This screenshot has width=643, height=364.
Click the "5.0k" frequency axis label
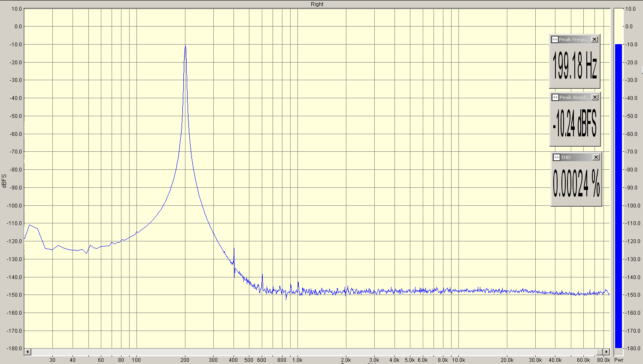410,360
